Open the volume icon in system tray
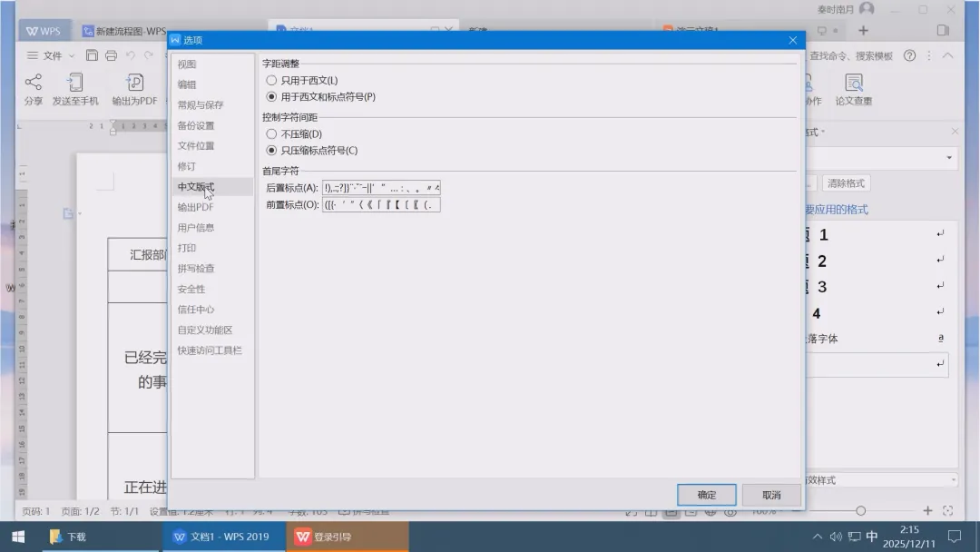Screen dimensions: 980x552 836,537
